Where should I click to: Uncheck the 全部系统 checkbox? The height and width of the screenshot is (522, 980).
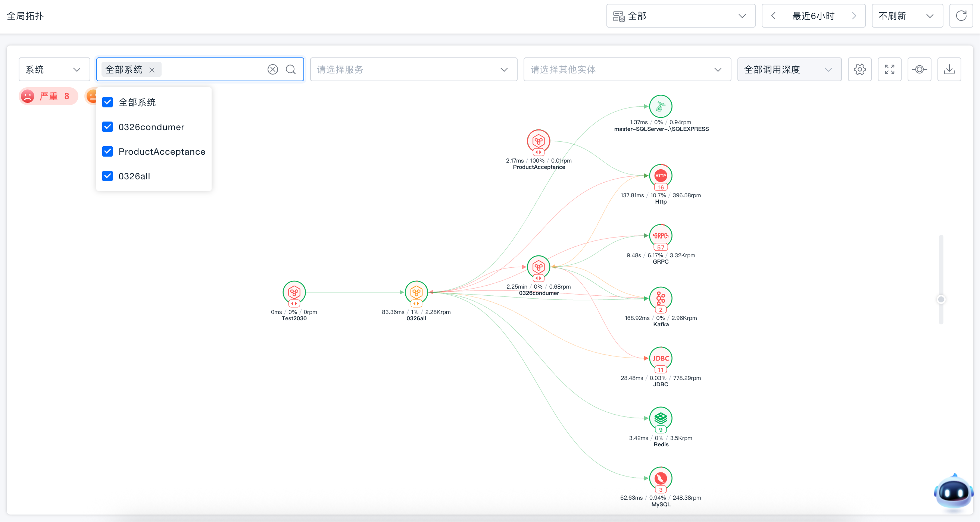[x=107, y=102]
